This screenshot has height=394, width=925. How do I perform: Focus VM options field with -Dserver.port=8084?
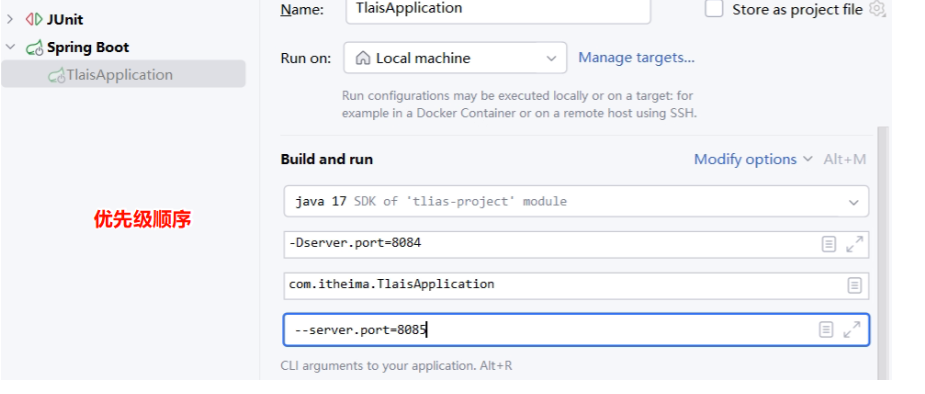click(x=576, y=244)
